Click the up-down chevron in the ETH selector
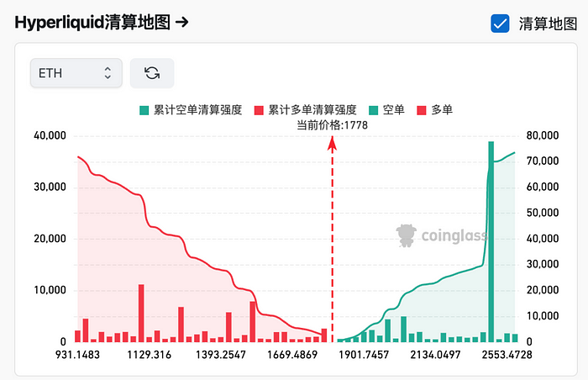Viewport: 588px width, 380px height. [x=108, y=73]
